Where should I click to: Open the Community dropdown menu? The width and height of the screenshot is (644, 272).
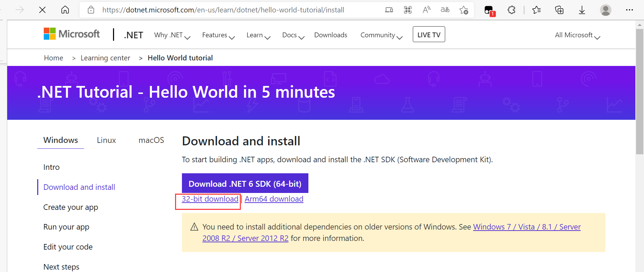pyautogui.click(x=381, y=35)
